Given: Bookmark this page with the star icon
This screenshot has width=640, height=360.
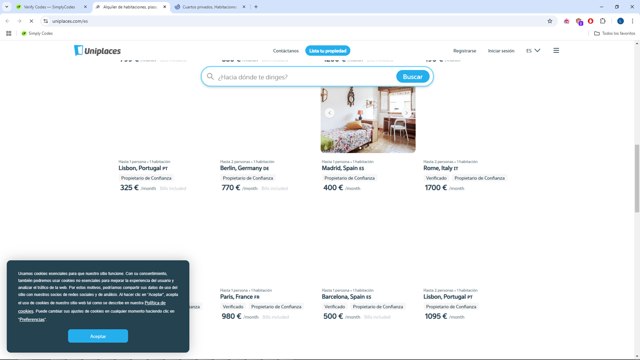Looking at the screenshot, I should [x=550, y=21].
